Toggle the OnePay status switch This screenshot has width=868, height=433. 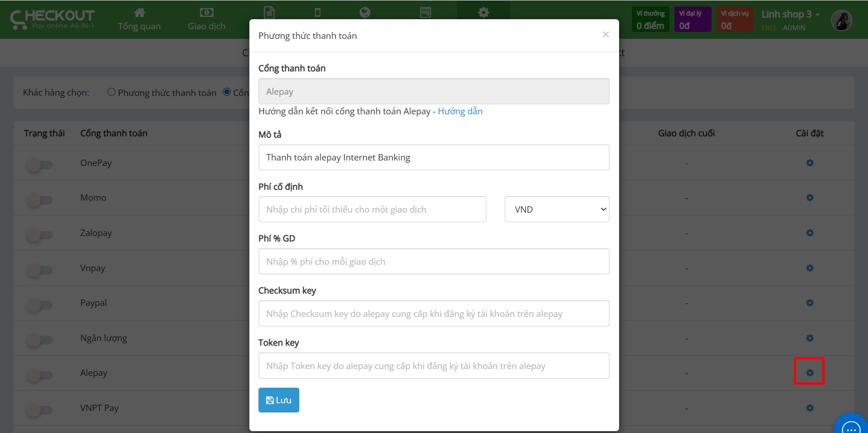pos(40,165)
